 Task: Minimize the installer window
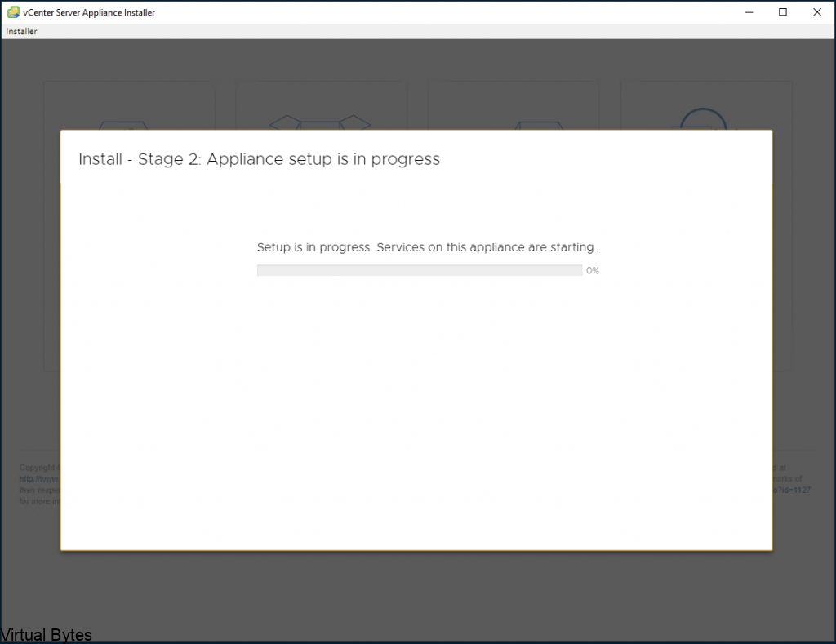[749, 12]
